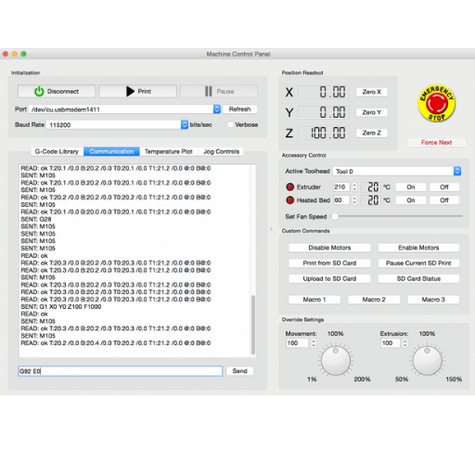Click the Emergency Stop button icon

tap(436, 103)
